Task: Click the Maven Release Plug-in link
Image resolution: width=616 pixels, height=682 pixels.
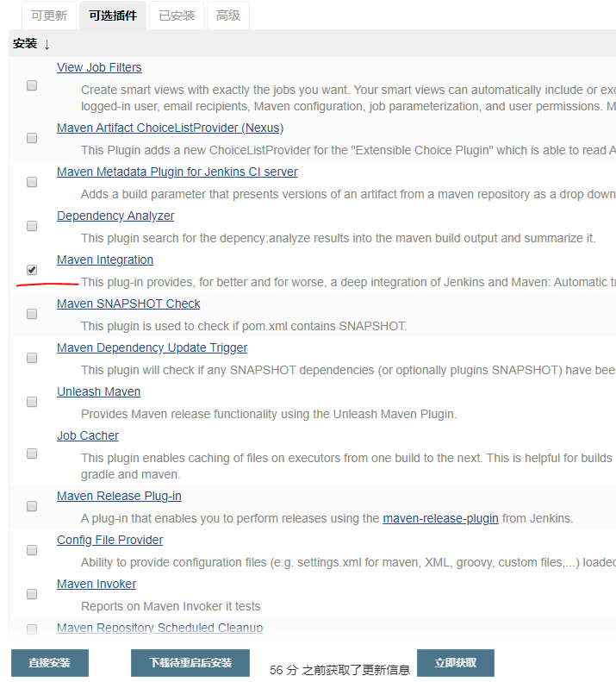Action: [119, 496]
